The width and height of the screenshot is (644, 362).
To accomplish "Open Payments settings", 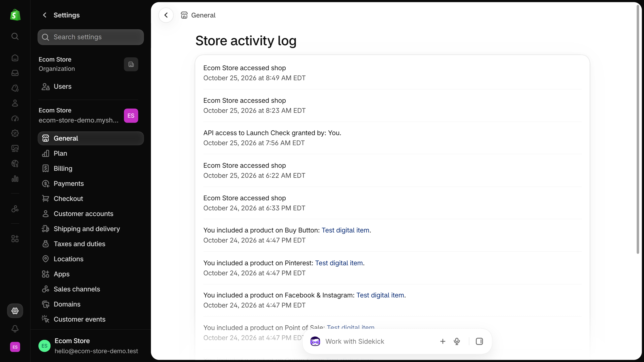I will pos(91,184).
